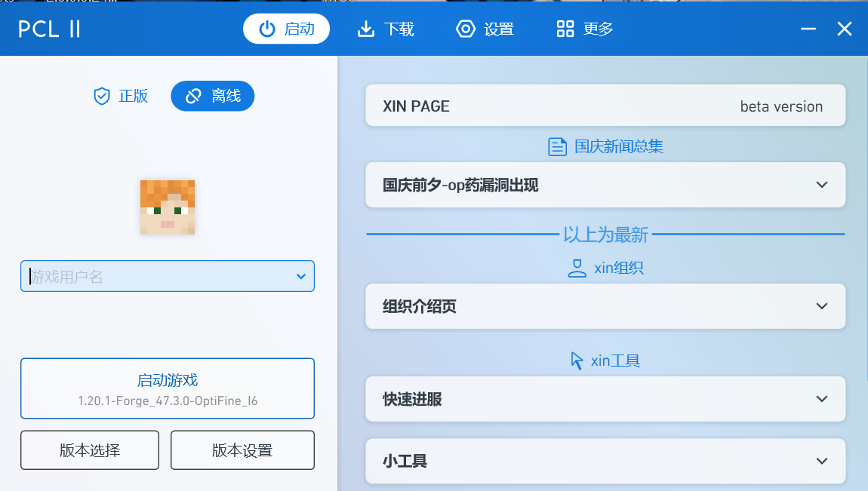The height and width of the screenshot is (491, 868).
Task: Click the cursor icon beside xin工具
Action: point(577,361)
